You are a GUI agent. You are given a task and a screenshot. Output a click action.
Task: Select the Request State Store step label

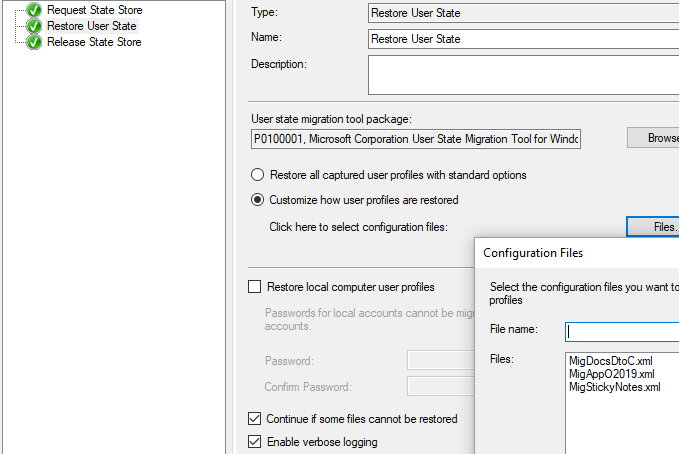coord(94,10)
